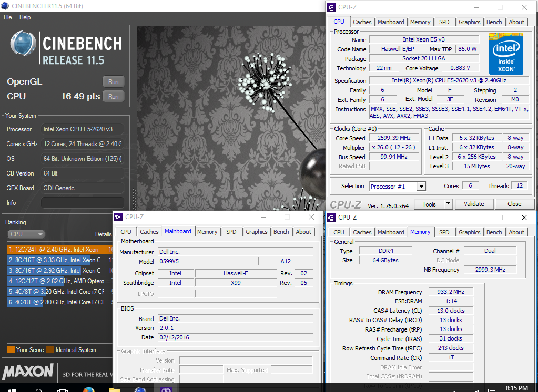This screenshot has width=538, height=392.
Task: Switch to Graphics tab in top CPU-Z window
Action: click(470, 22)
